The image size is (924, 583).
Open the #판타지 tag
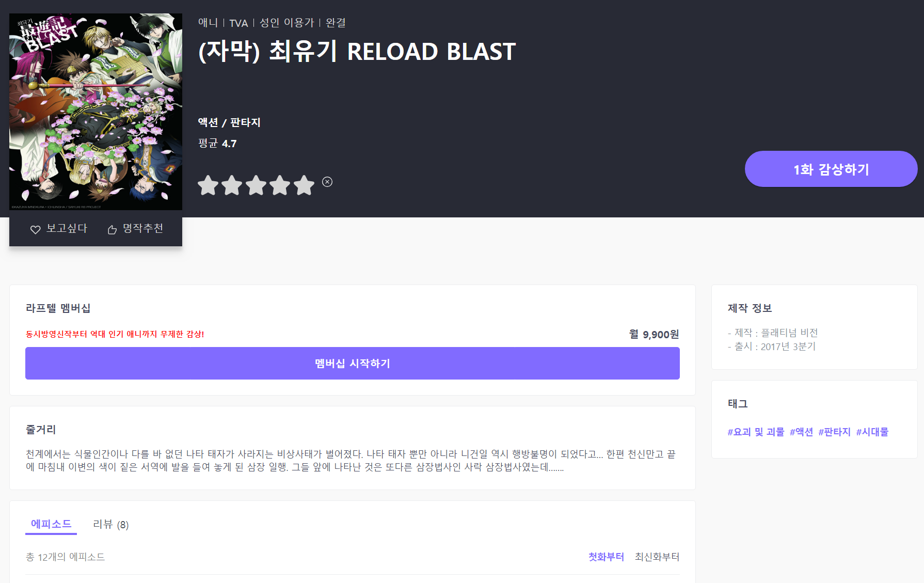(x=834, y=432)
